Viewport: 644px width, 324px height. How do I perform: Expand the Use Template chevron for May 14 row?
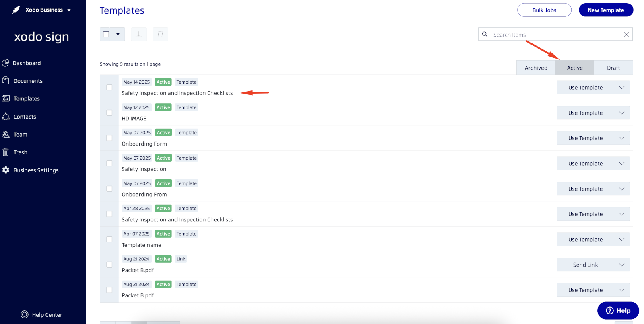[x=622, y=88]
